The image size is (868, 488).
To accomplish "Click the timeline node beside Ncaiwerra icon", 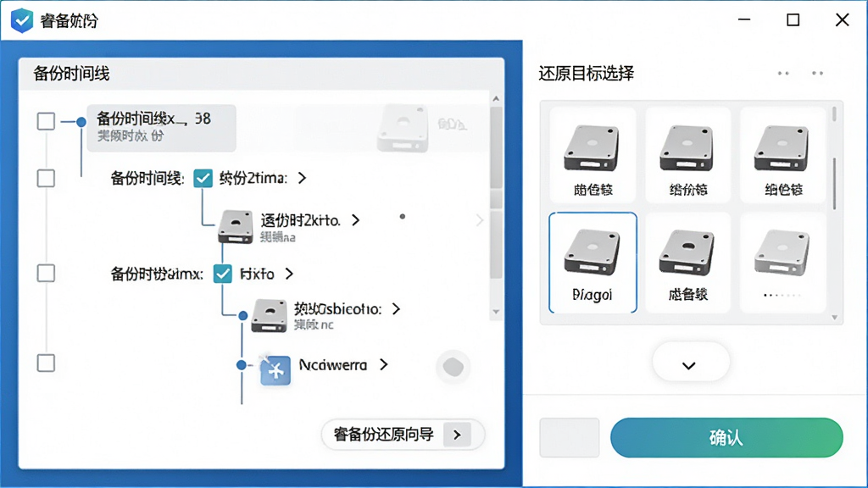I will pyautogui.click(x=242, y=365).
